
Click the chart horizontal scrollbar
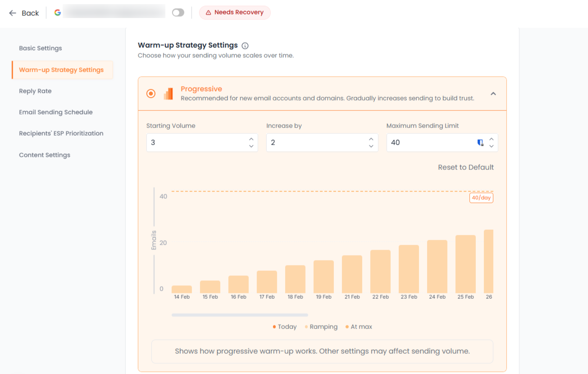[240, 315]
